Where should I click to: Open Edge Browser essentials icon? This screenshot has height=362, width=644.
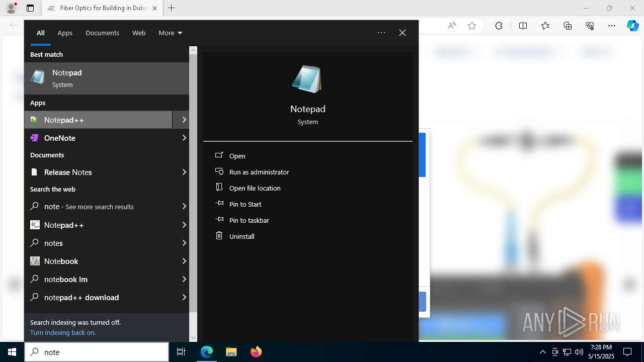(590, 26)
